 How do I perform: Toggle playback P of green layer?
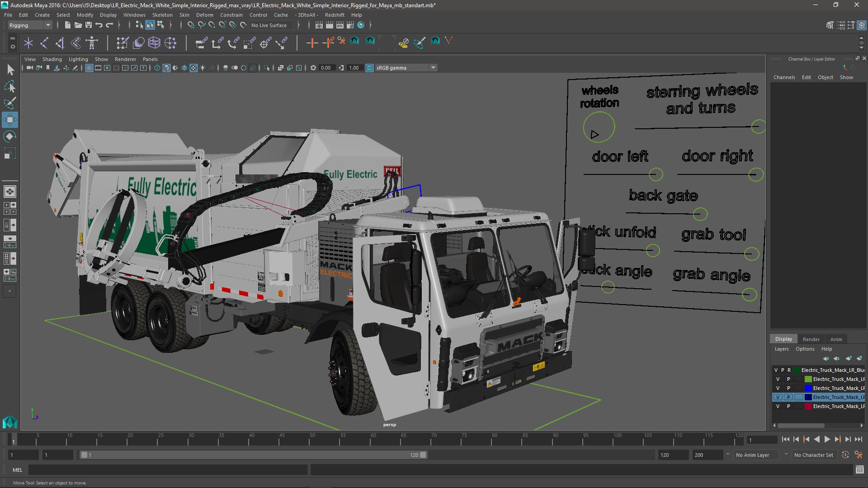pos(788,379)
